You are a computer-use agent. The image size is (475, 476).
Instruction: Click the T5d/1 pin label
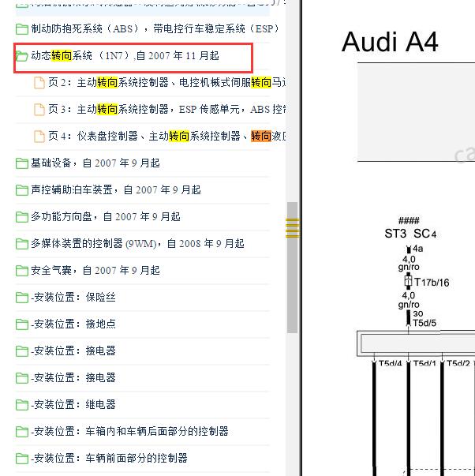coord(425,363)
